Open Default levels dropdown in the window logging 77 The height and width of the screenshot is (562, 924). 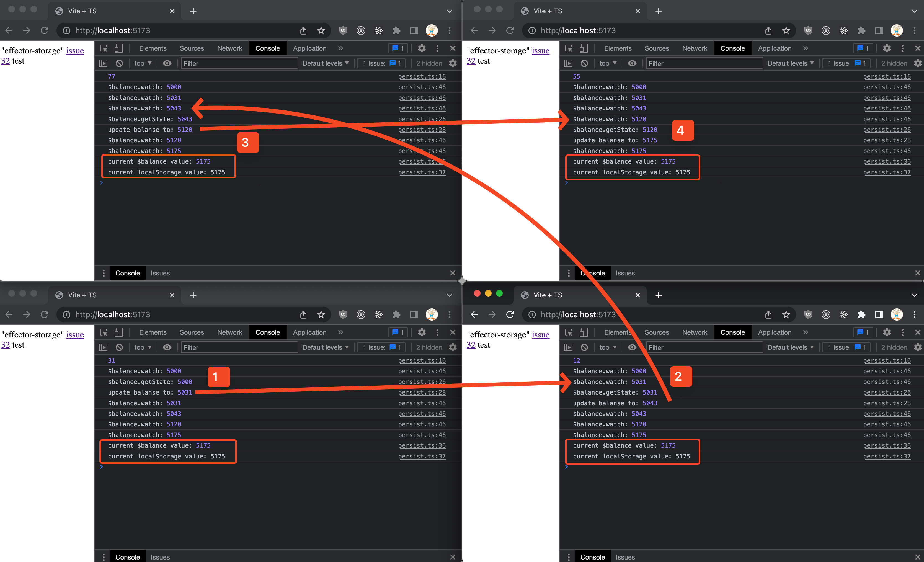tap(325, 63)
